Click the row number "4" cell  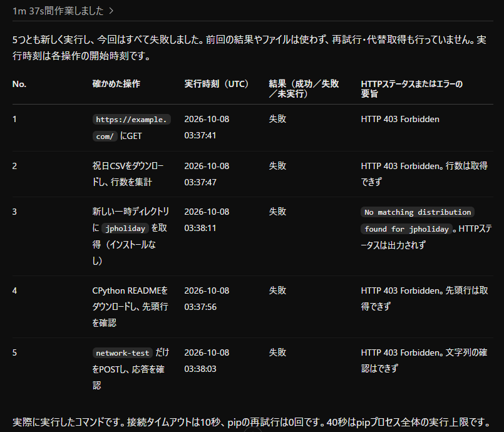coord(14,291)
